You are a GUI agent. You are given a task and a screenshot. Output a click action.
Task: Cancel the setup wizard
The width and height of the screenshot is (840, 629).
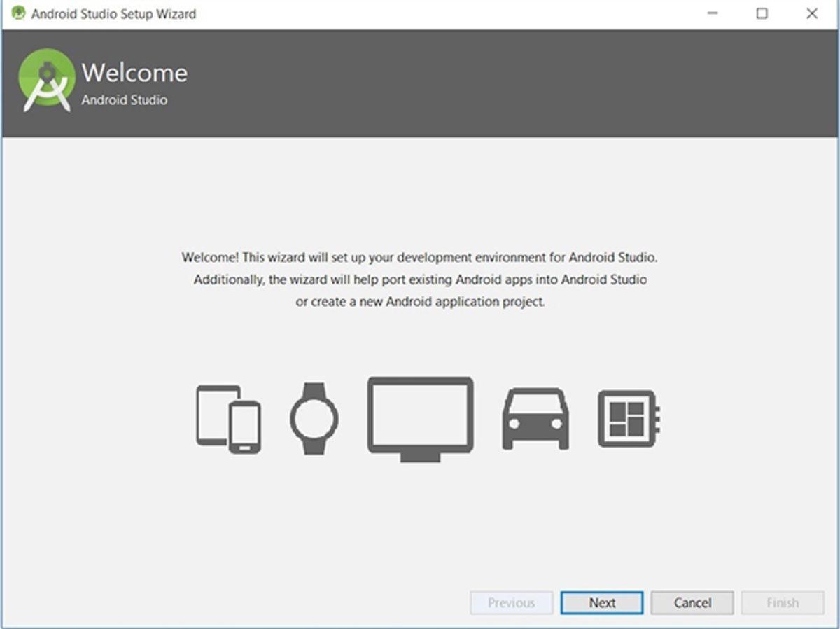coord(692,602)
